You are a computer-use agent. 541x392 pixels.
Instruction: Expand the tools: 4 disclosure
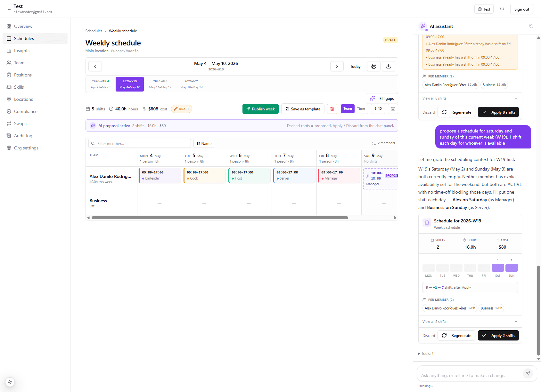tap(426, 354)
